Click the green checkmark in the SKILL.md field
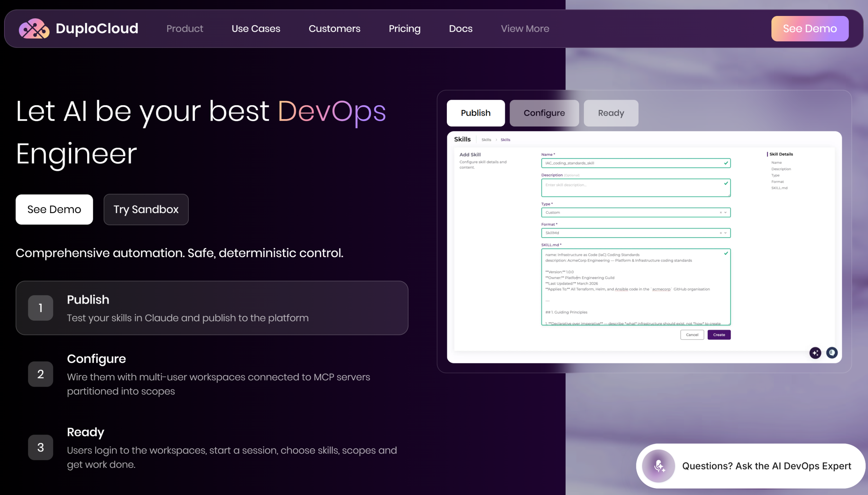This screenshot has width=868, height=495. coord(726,253)
